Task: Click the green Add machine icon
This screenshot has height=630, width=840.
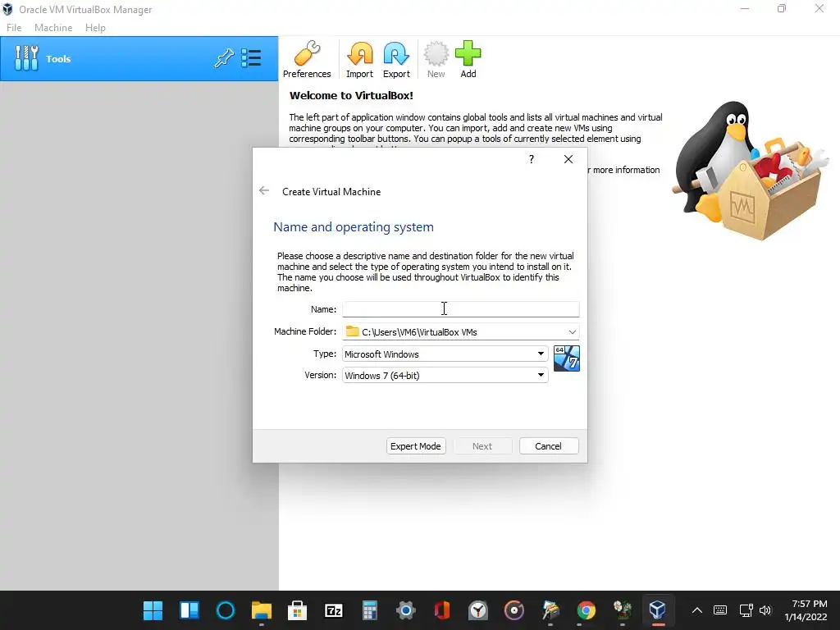Action: pyautogui.click(x=468, y=59)
